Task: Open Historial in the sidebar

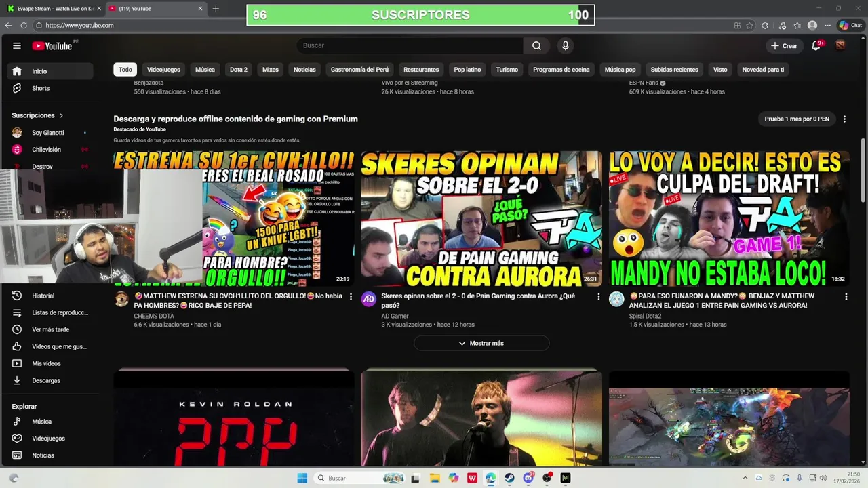Action: [x=49, y=296]
